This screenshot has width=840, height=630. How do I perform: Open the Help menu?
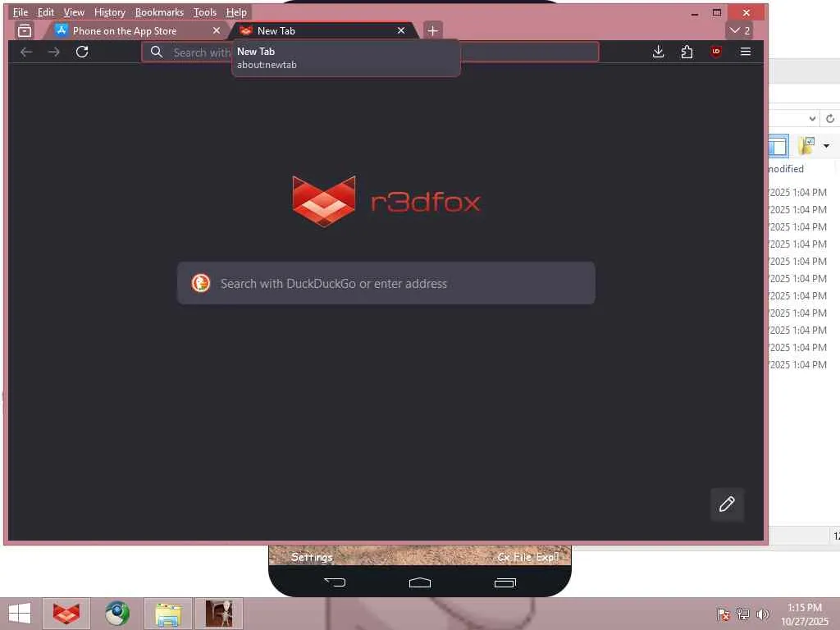tap(236, 11)
